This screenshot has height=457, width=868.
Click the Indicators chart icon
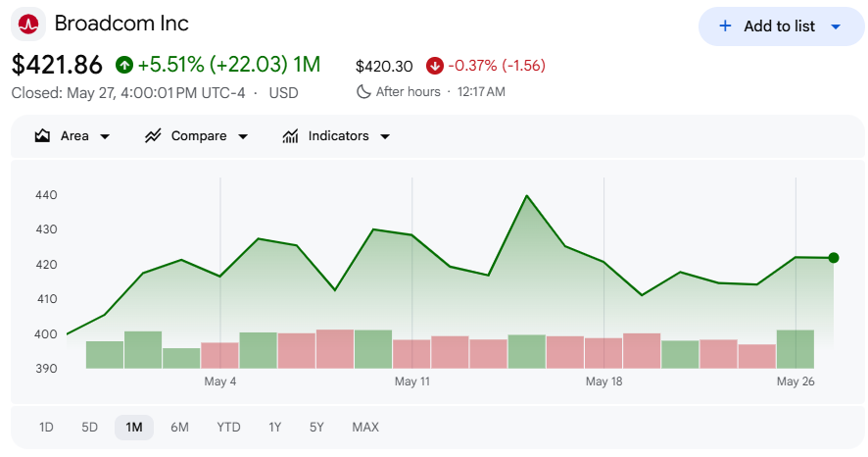point(290,135)
